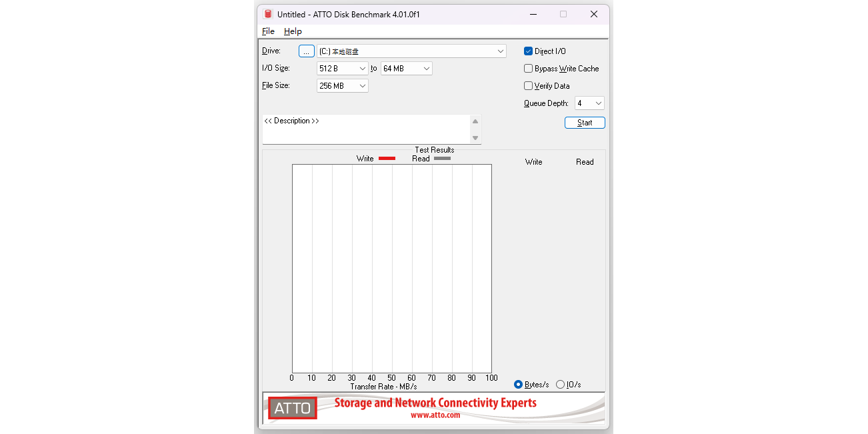Click the Test Results heading
Viewport: 868px width, 434px height.
click(x=435, y=150)
